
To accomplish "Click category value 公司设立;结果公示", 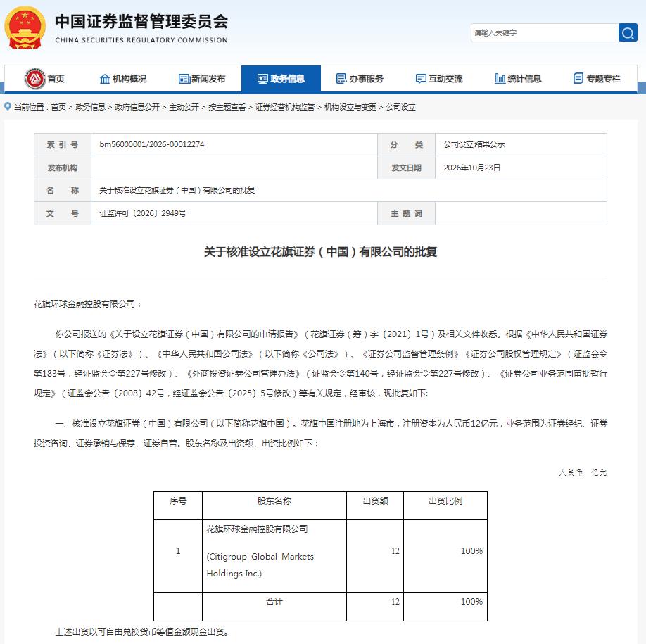I will point(474,144).
